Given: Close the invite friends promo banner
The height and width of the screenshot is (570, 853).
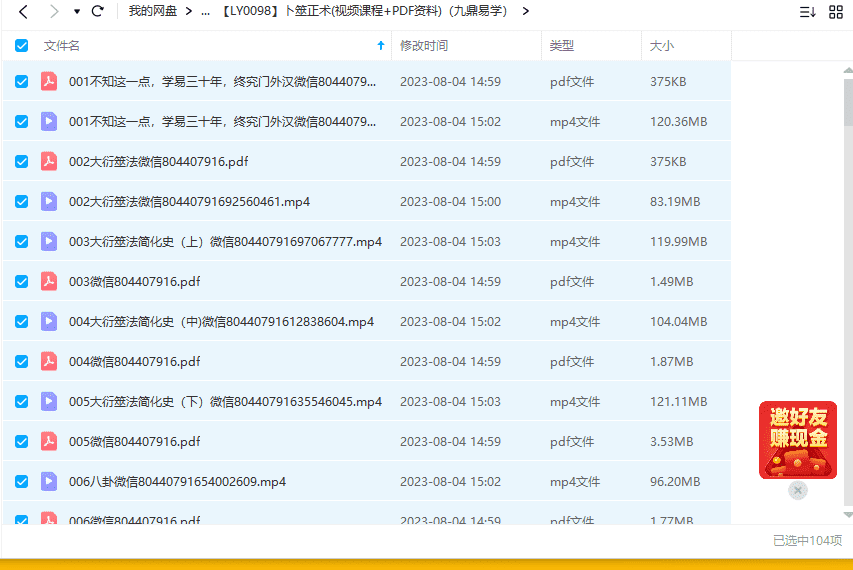Looking at the screenshot, I should [797, 490].
